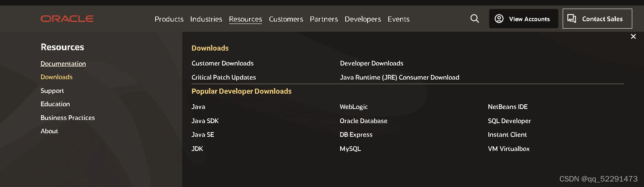Open the Developer Downloads link
This screenshot has width=644, height=187.
coord(371,63)
